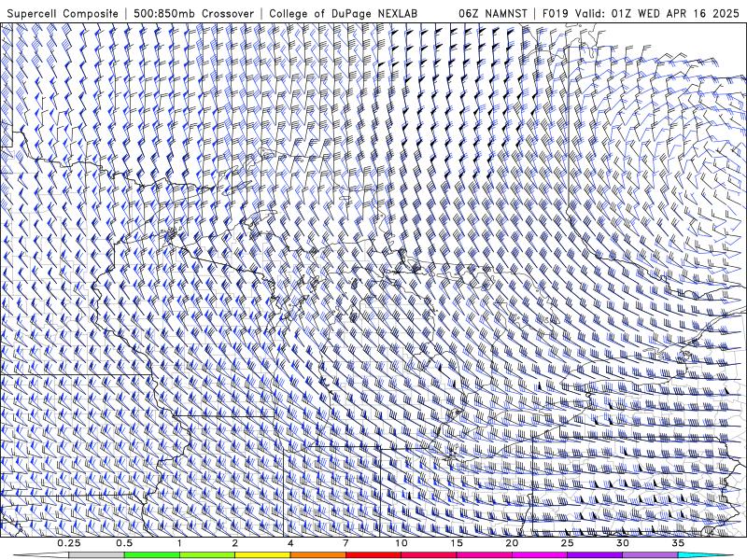
Task: Select the violet color bar segment from 25 to 30
Action: [x=595, y=555]
